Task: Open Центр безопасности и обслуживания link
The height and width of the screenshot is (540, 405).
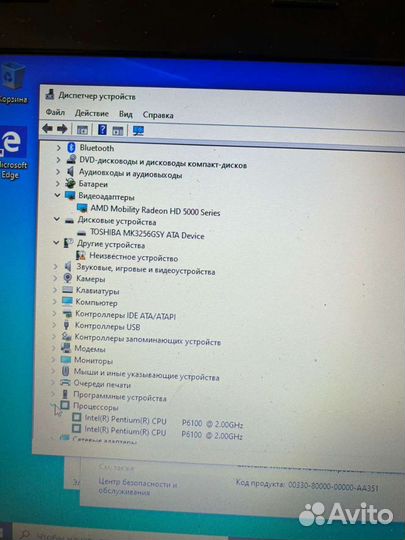Action: [x=137, y=486]
